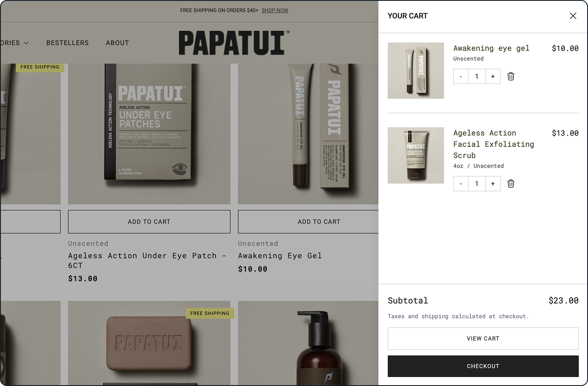Decrease Facial Exfoliating Scrub quantity with minus

coord(461,184)
